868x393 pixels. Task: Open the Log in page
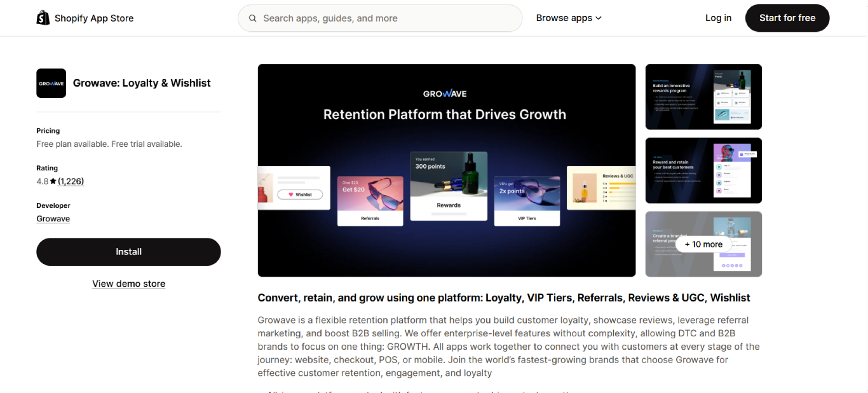click(x=718, y=18)
